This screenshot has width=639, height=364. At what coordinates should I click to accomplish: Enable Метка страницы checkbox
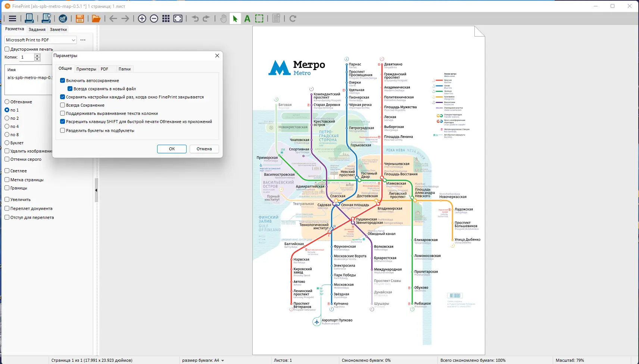(x=7, y=180)
